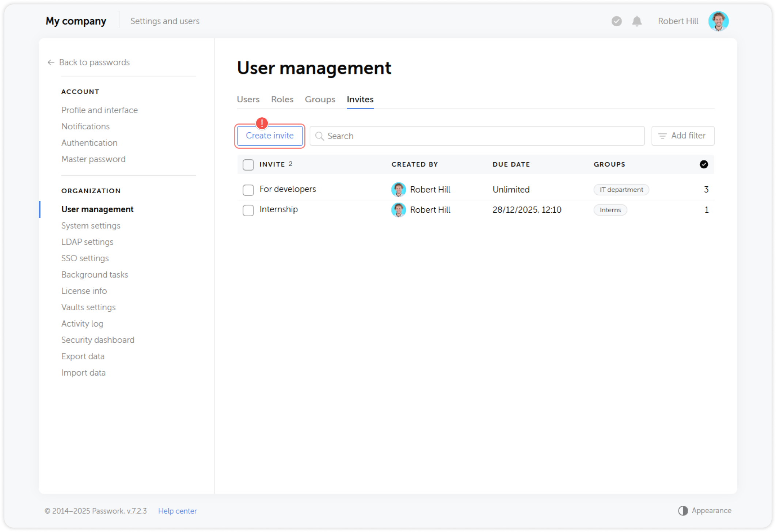Open the Add filter panel
The image size is (776, 532).
click(682, 136)
